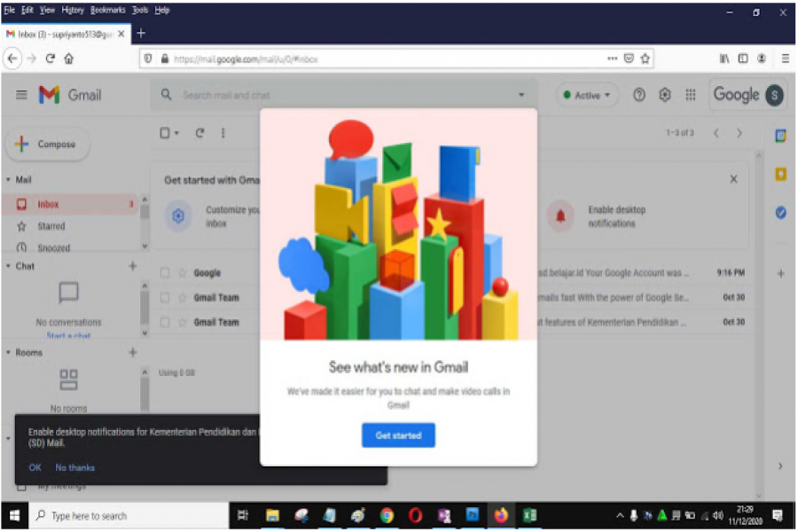Go to the newer messages arrow
Image resolution: width=798 pixels, height=532 pixels.
point(716,133)
